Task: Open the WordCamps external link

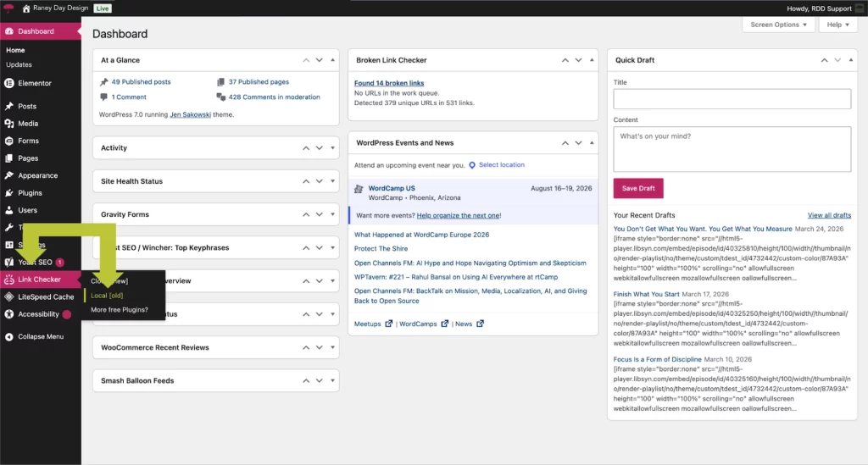Action: [424, 324]
